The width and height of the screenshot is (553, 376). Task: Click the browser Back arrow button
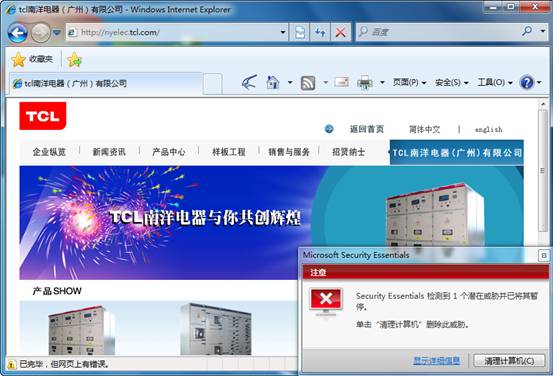point(17,33)
